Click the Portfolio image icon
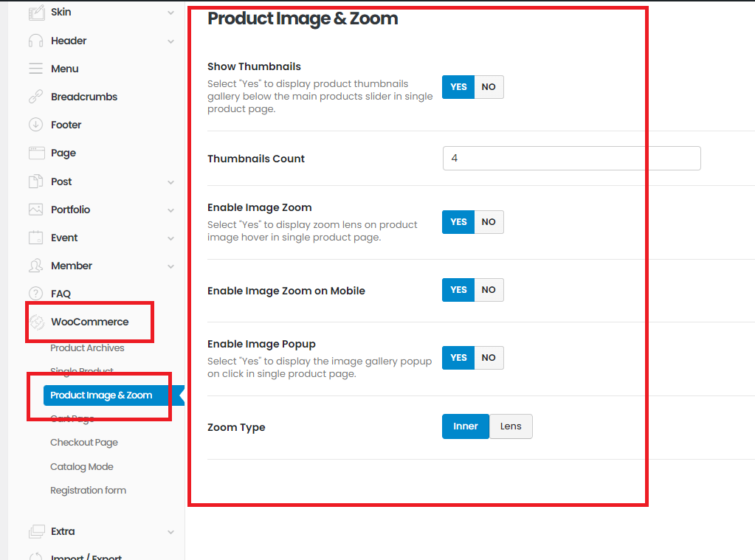 tap(35, 210)
